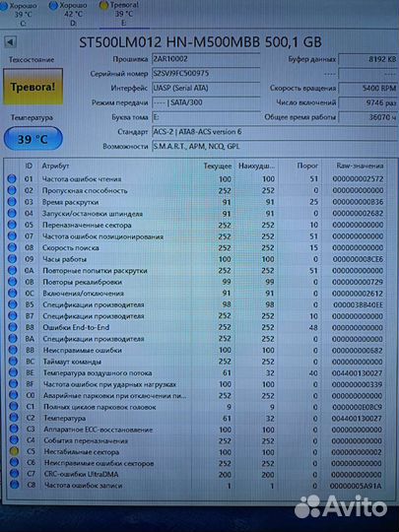Click status icon for B8 Ошибки End-to-End
399x532 pixels.
tap(13, 327)
